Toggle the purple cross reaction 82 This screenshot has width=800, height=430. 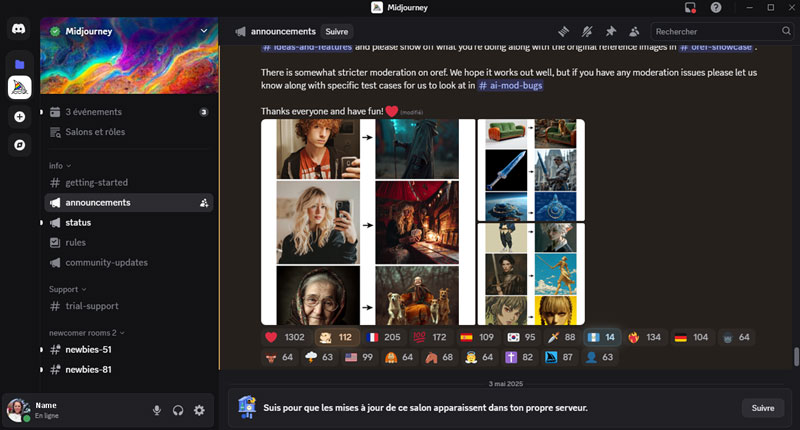(519, 357)
